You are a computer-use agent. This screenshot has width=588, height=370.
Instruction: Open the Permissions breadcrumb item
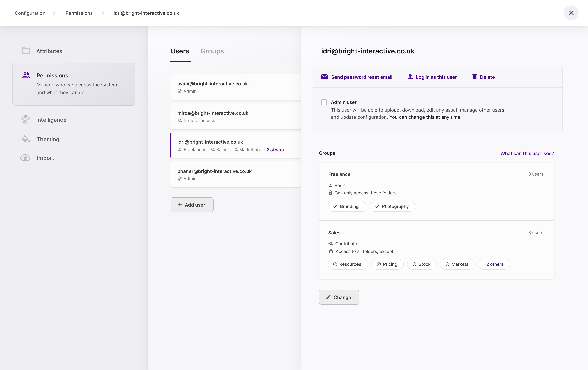(79, 13)
